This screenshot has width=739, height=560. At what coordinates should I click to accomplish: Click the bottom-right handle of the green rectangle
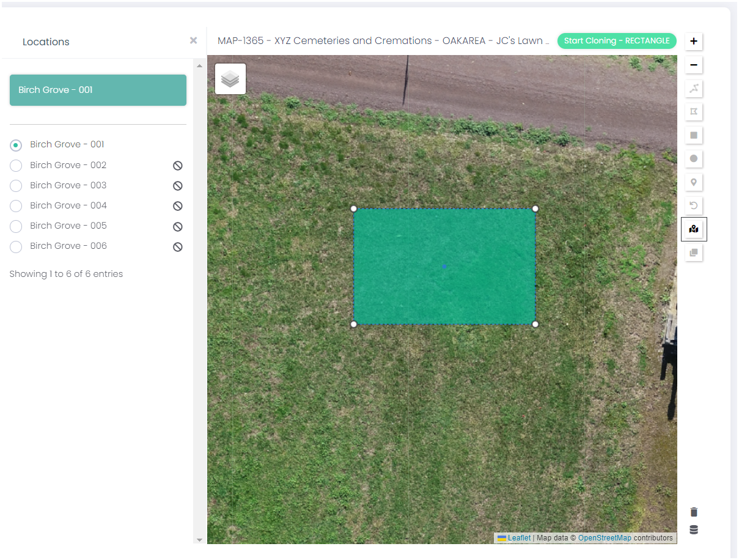tap(535, 324)
